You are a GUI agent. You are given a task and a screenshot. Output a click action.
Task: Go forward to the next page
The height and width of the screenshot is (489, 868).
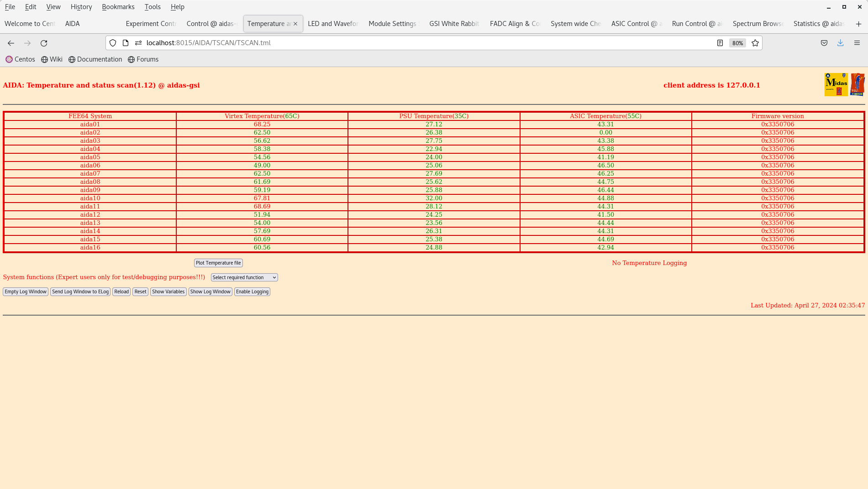(27, 43)
